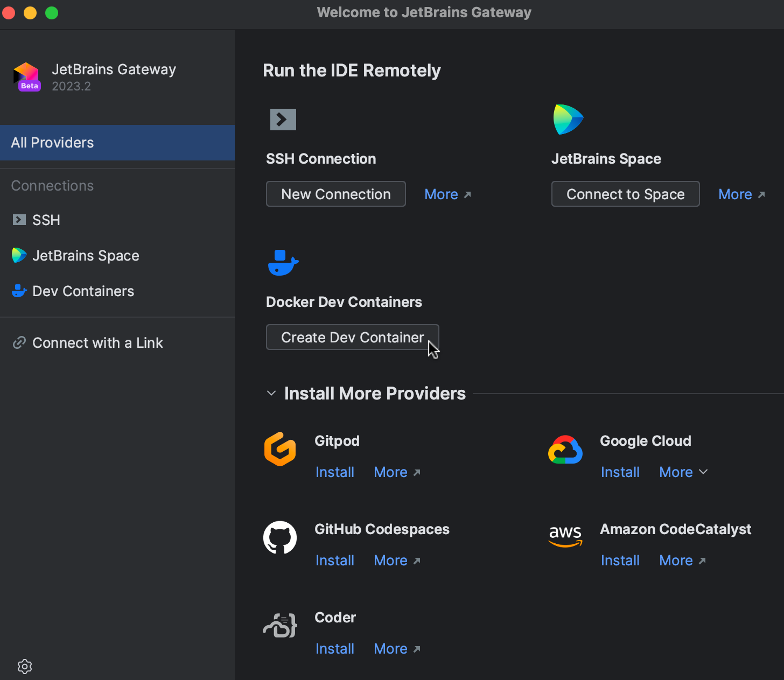Click the Google Cloud icon

coord(565,449)
